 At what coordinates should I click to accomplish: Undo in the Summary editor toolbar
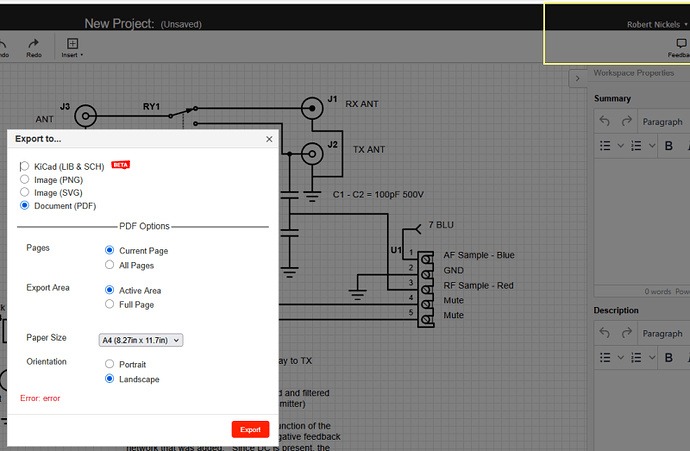point(605,121)
